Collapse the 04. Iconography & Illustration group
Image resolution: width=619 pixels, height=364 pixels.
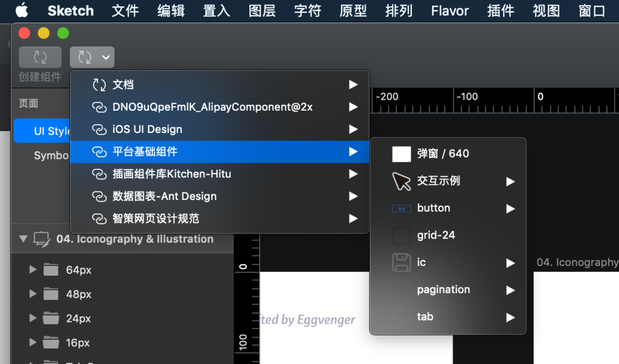(23, 239)
